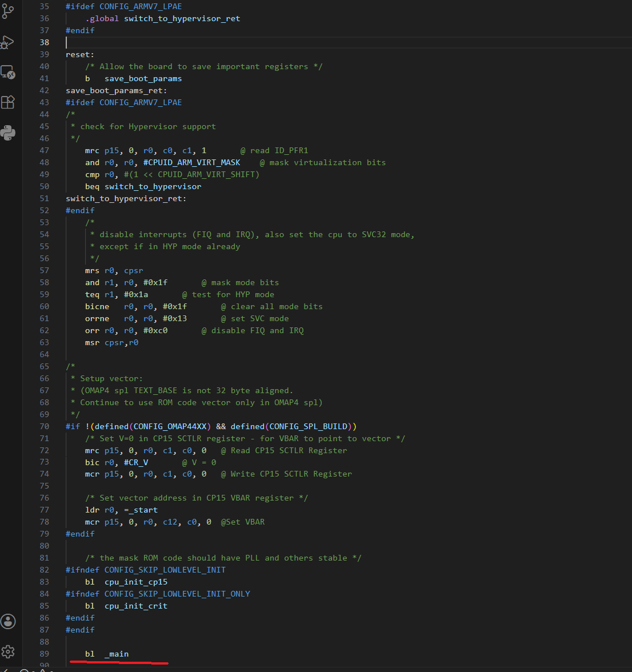
Task: Click the '@Set VBAR' comment
Action: pyautogui.click(x=242, y=522)
